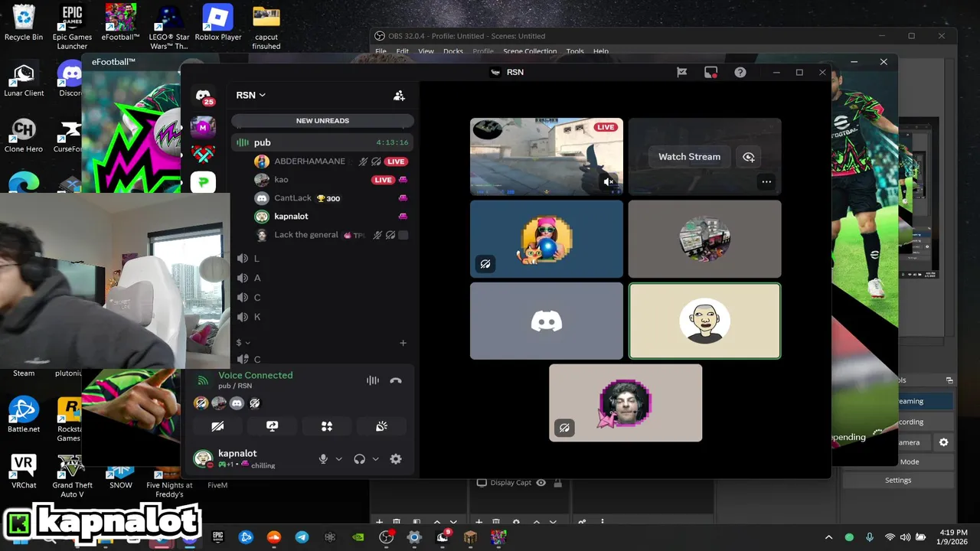Pop out stream icon beside Watch Stream

749,157
